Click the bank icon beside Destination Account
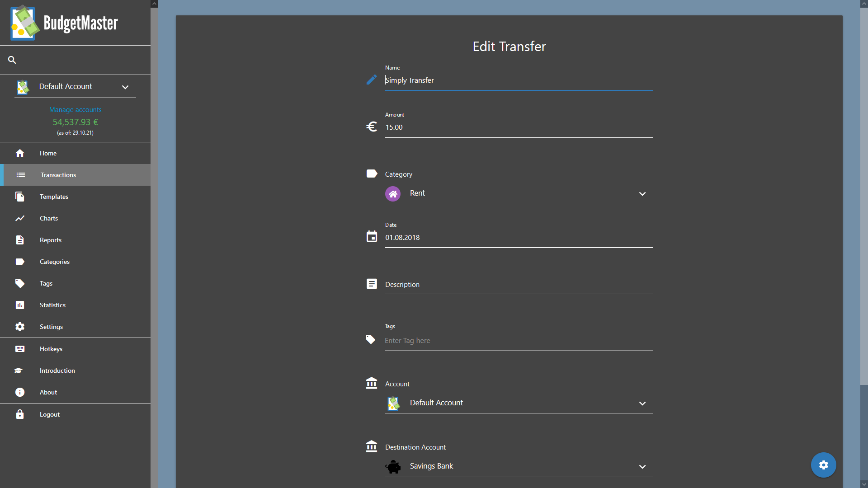Screen dimensions: 868x488 [372, 446]
